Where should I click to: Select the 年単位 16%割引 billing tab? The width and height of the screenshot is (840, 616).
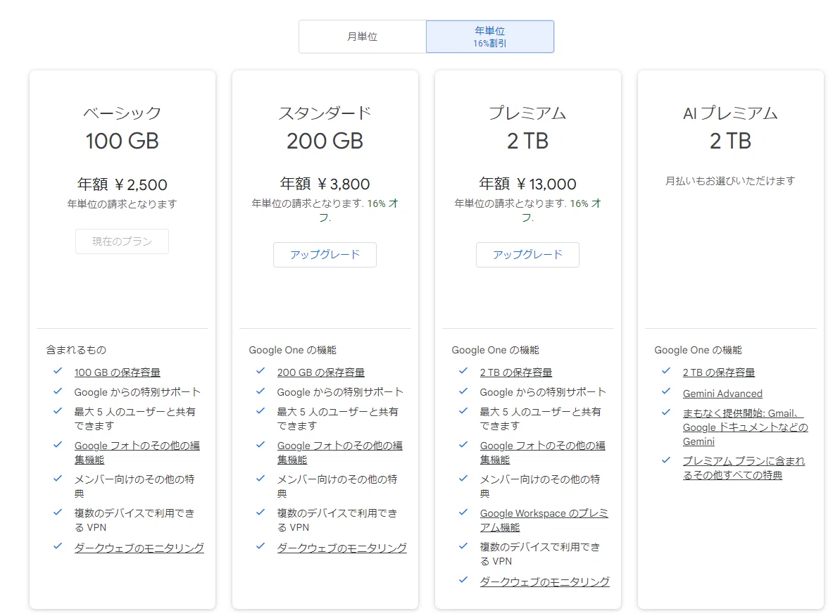(x=489, y=37)
